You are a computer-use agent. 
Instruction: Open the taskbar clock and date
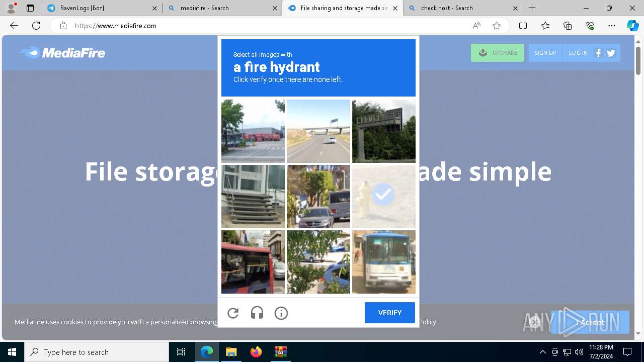(601, 352)
